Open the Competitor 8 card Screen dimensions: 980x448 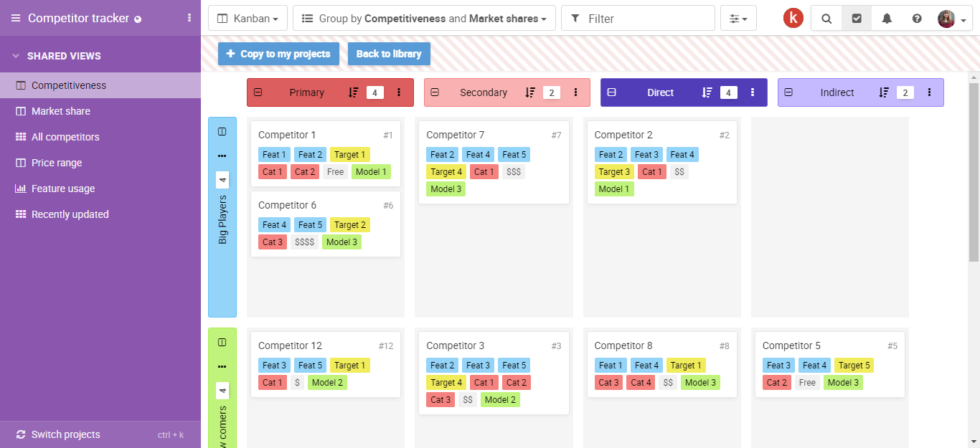[661, 364]
